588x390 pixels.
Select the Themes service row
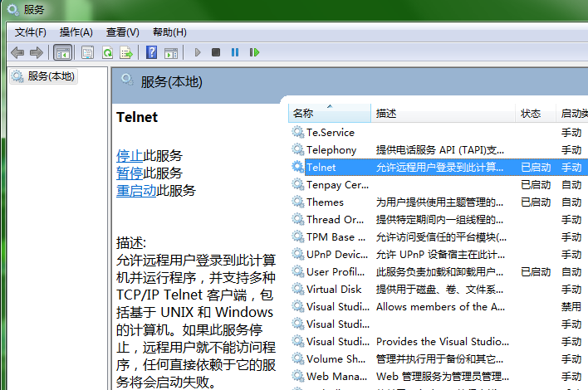point(438,202)
